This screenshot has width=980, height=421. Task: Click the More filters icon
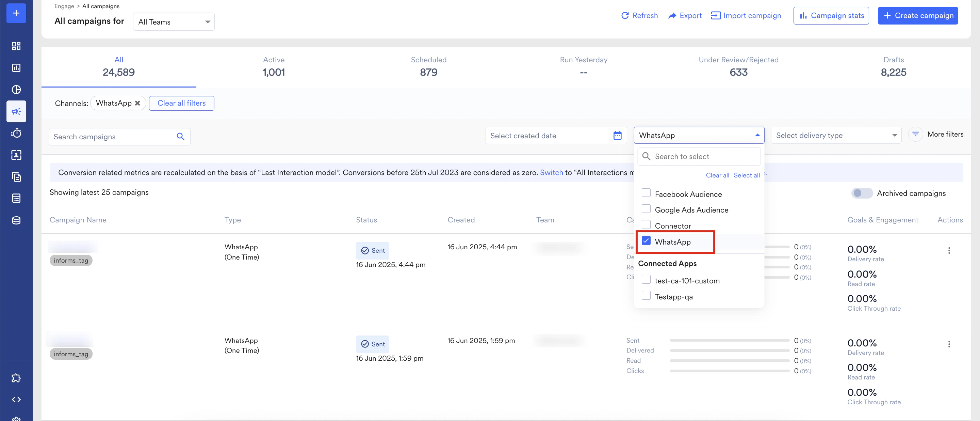click(x=915, y=134)
